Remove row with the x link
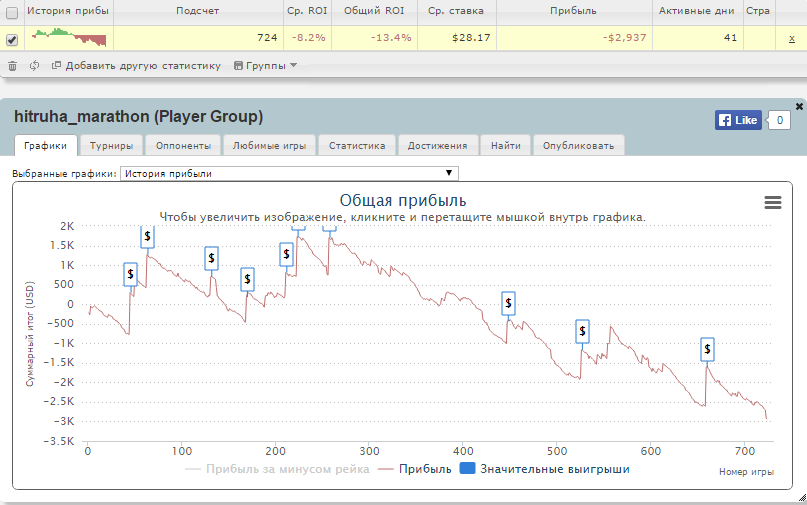807x505 pixels. [792, 39]
